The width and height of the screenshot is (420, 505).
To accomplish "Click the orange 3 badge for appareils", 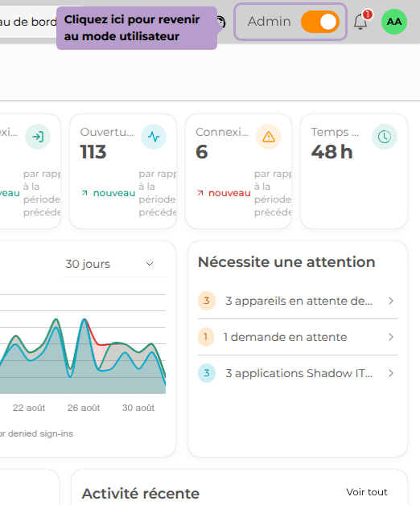I will [x=207, y=301].
